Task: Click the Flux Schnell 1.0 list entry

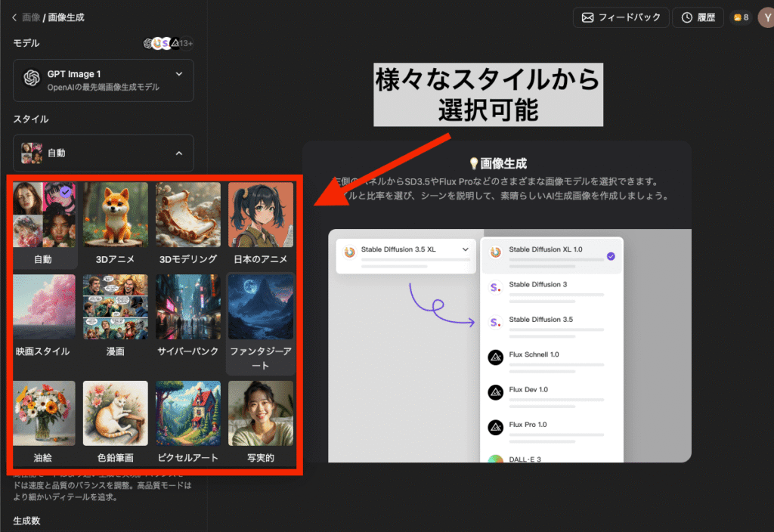Action: pyautogui.click(x=552, y=360)
